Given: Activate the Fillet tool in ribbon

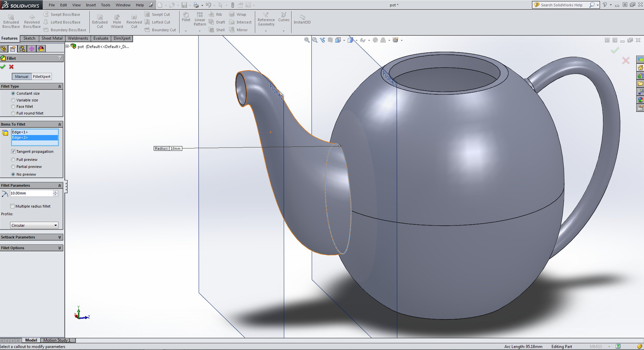Looking at the screenshot, I should (186, 17).
